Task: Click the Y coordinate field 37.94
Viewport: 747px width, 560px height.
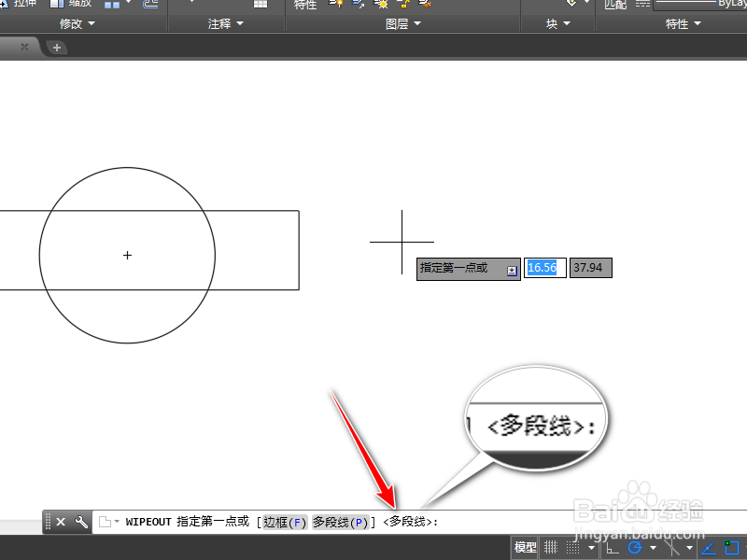Action: 591,268
